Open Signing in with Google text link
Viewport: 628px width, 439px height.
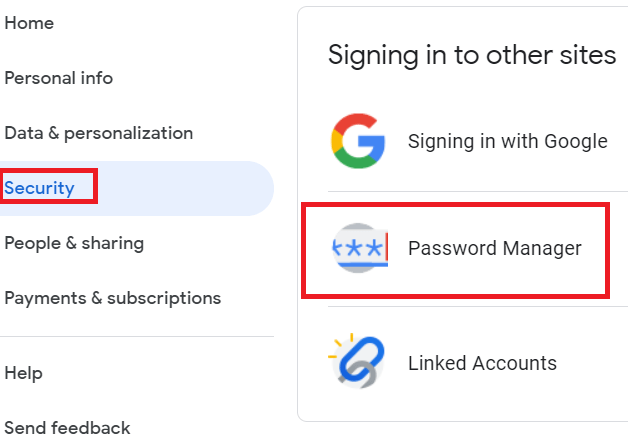point(507,141)
